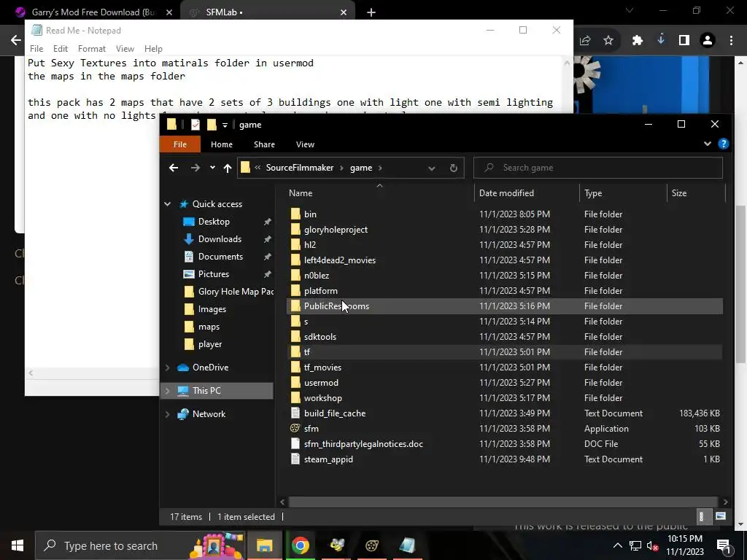Open new Chrome tab
This screenshot has height=560, width=747.
pyautogui.click(x=371, y=12)
